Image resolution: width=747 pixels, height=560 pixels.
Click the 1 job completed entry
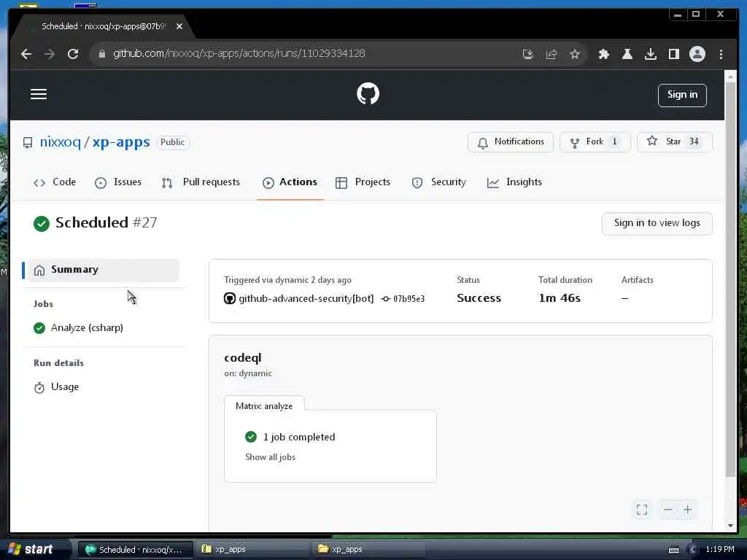click(x=290, y=437)
